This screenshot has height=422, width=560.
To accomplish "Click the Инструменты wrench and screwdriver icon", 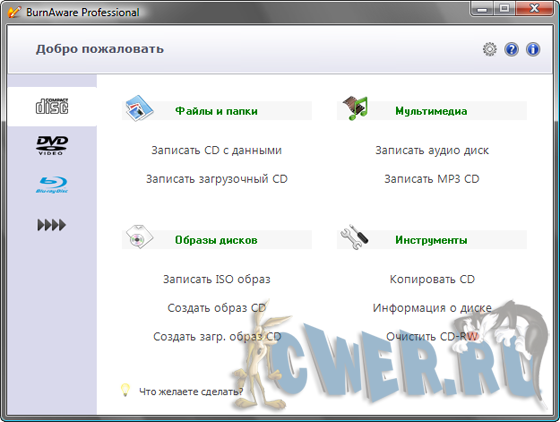I will 354,237.
